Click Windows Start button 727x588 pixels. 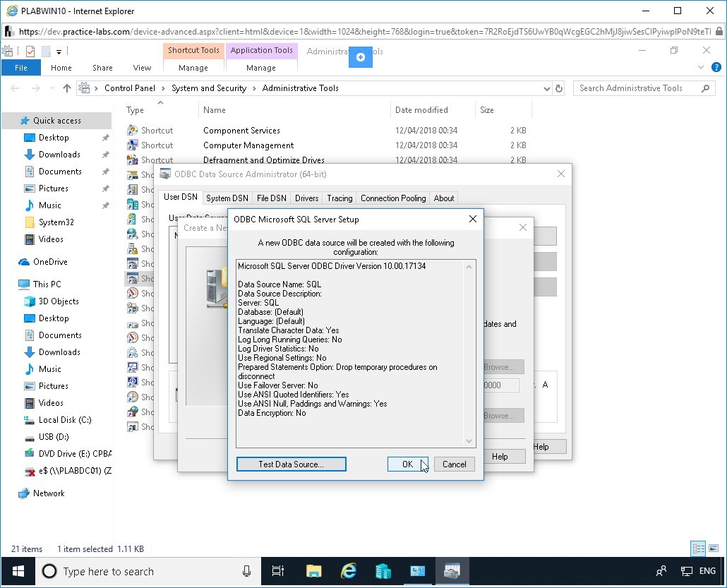coord(18,571)
